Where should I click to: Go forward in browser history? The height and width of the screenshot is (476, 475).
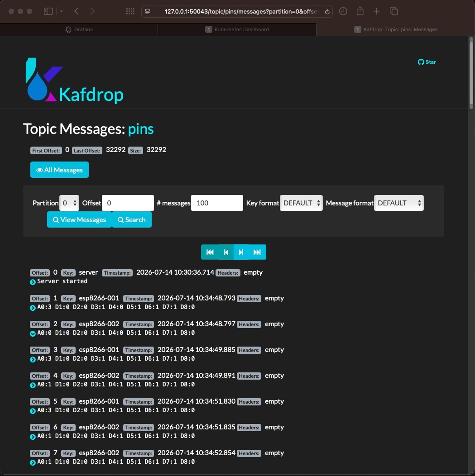pos(92,11)
